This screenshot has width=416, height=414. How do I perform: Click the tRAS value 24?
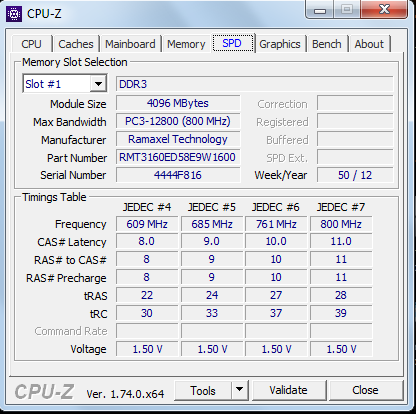point(212,295)
